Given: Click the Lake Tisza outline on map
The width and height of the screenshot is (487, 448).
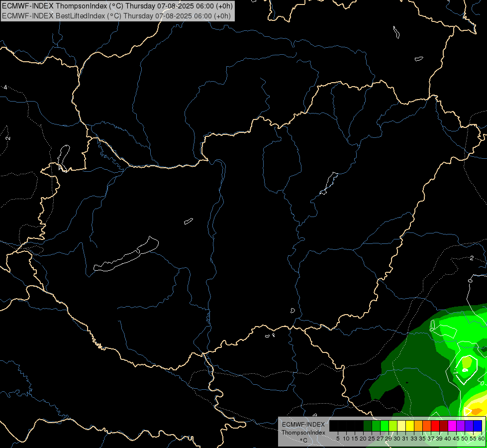Looking at the screenshot, I should pos(329,183).
